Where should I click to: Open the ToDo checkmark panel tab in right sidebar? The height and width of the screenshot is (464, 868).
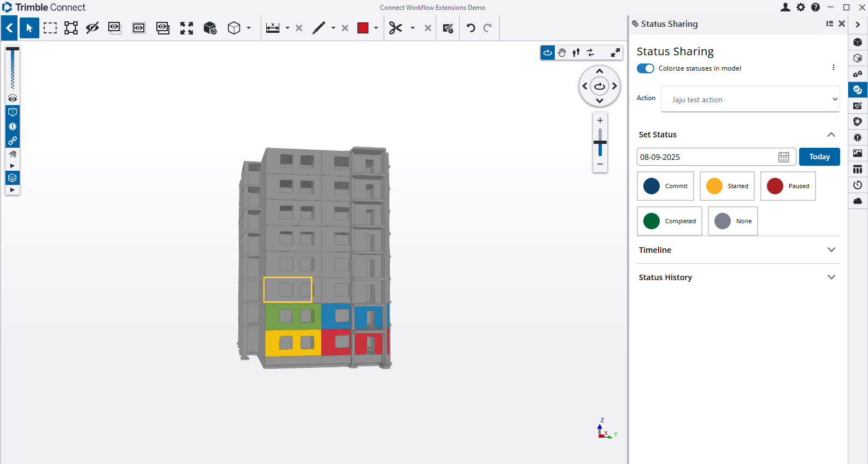click(x=858, y=106)
